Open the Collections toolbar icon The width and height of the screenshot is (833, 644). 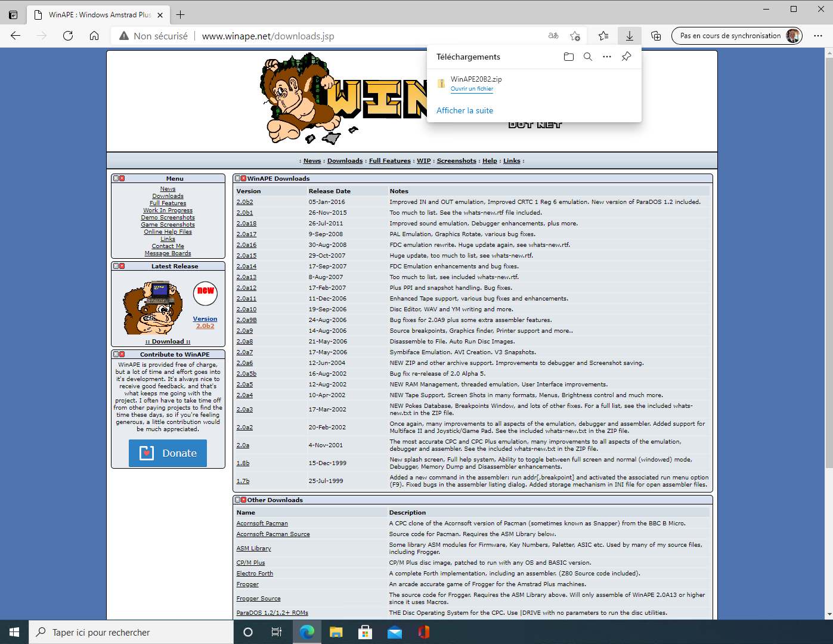pyautogui.click(x=656, y=36)
